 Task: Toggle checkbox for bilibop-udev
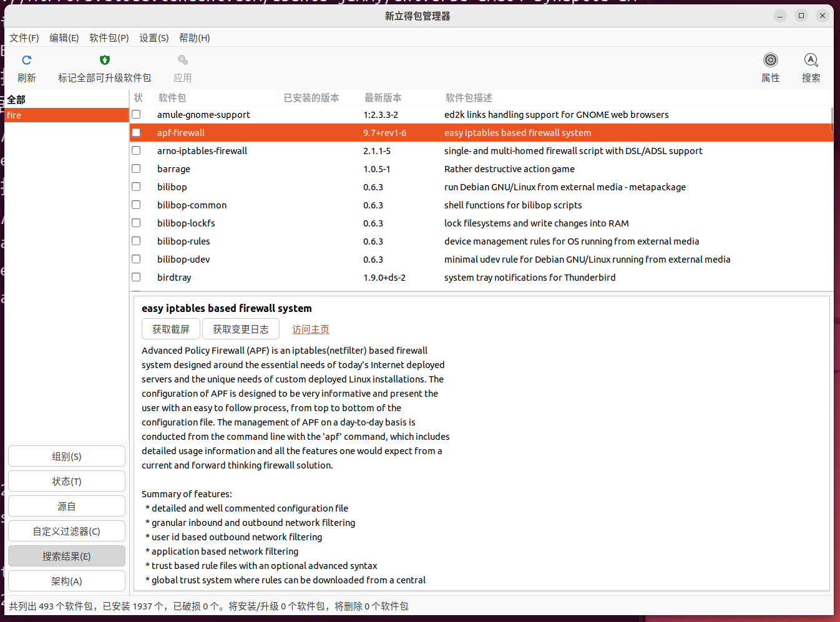(136, 259)
